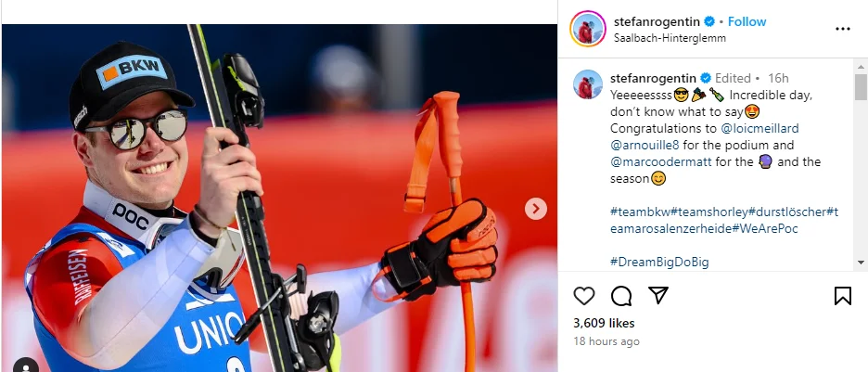The image size is (868, 372).
Task: Open the #DreamBigDoBig hashtag
Action: pos(659,262)
